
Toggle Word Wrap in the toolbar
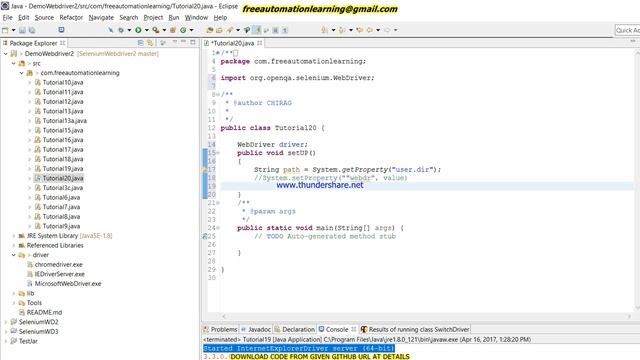pyautogui.click(x=266, y=30)
